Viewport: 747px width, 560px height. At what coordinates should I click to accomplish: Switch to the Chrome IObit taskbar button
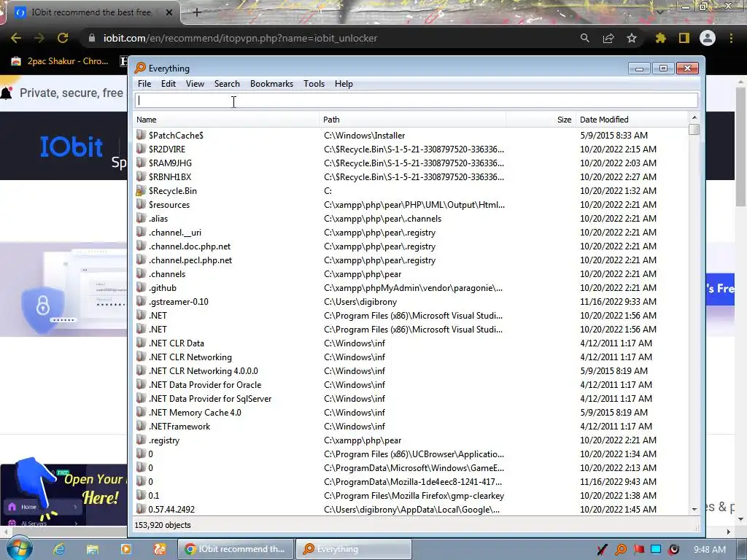pyautogui.click(x=236, y=549)
